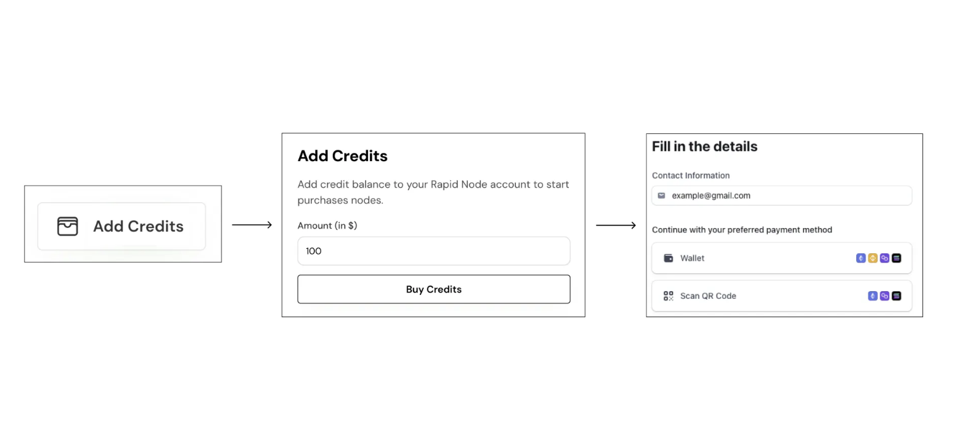The height and width of the screenshot is (432, 980).
Task: Click the wallet icon on Add Credits button
Action: [68, 226]
